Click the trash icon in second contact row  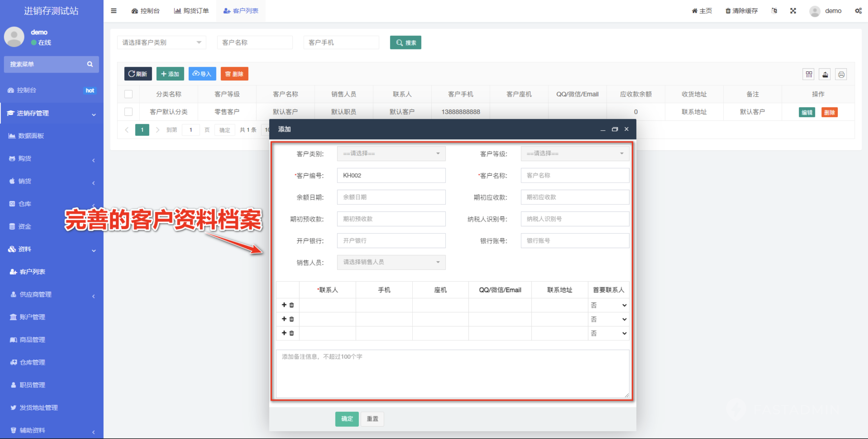click(x=292, y=319)
